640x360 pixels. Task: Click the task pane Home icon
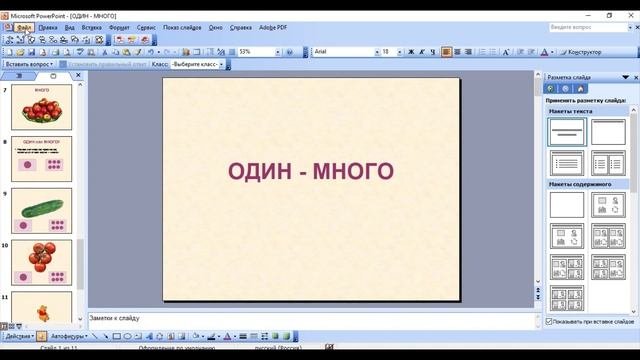click(580, 89)
